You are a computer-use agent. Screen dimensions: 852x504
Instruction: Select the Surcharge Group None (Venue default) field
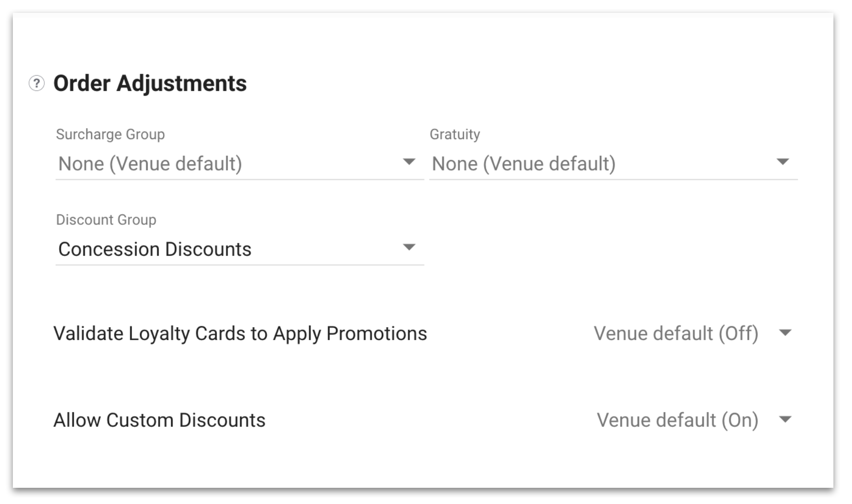(x=240, y=164)
